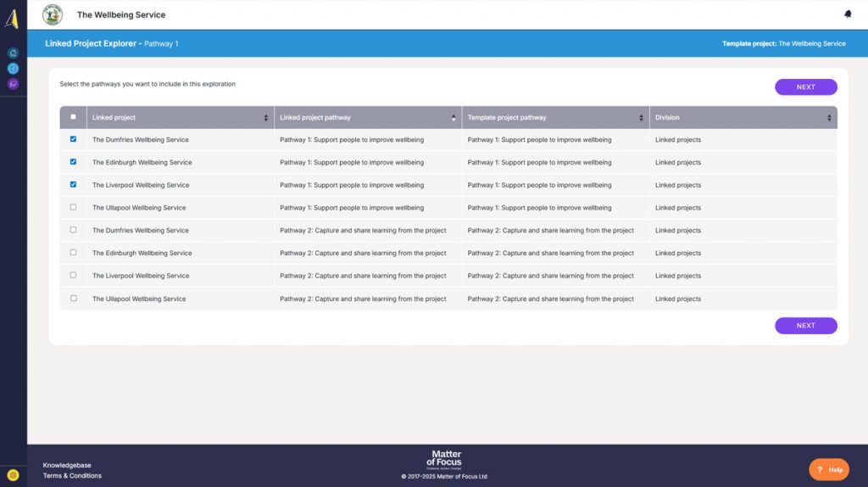Click the top NEXT button
Image resolution: width=868 pixels, height=487 pixels.
point(805,87)
